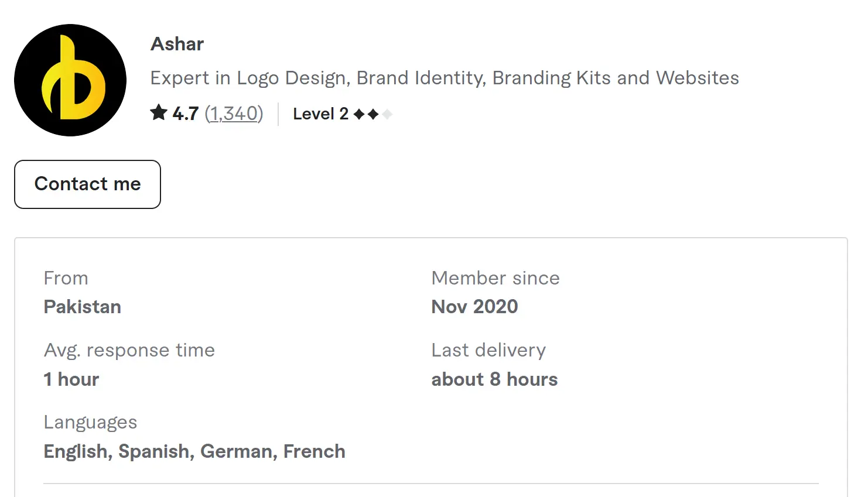Open the 1,340 reviews link
Viewport: 868px width, 497px height.
[234, 114]
